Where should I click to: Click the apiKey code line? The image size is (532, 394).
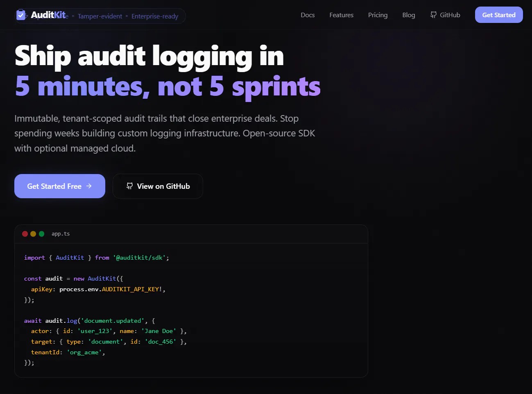point(98,289)
